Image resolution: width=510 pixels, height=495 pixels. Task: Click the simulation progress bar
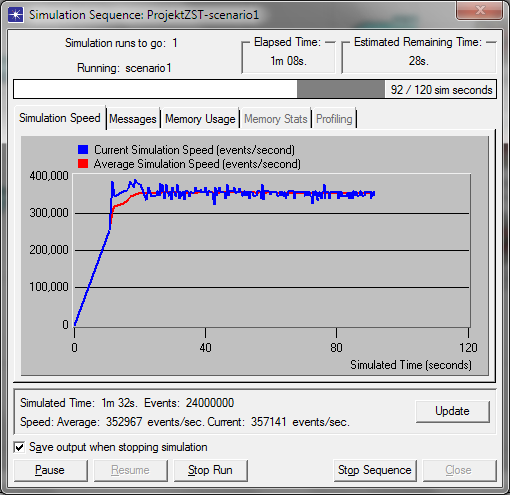tap(255, 89)
